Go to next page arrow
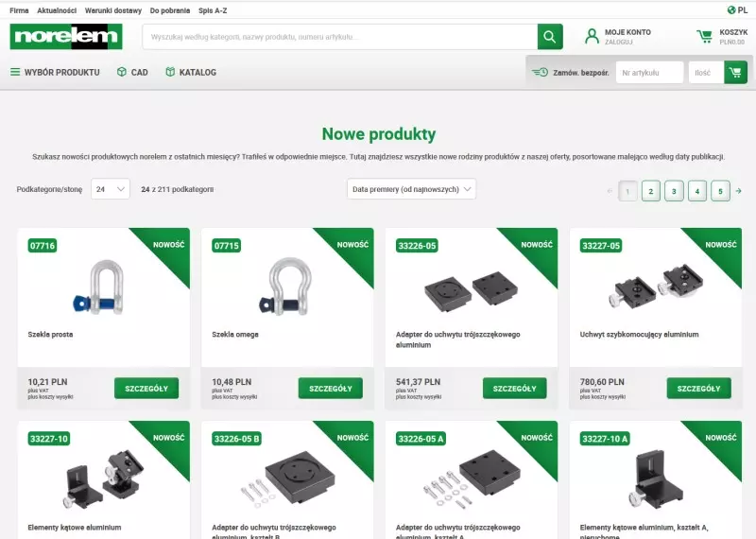 click(x=739, y=191)
